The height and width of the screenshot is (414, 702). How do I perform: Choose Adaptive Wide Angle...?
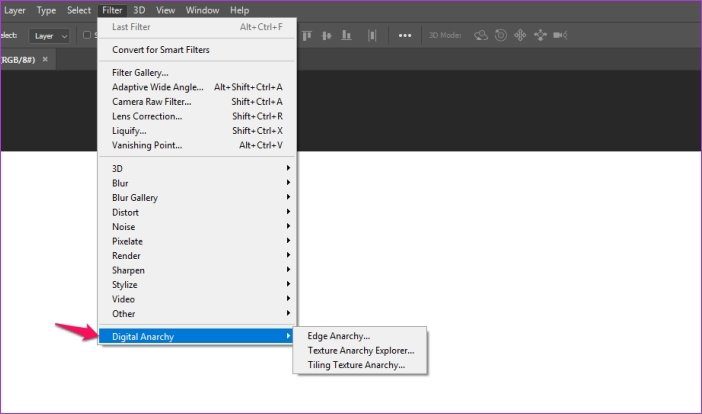[197, 87]
